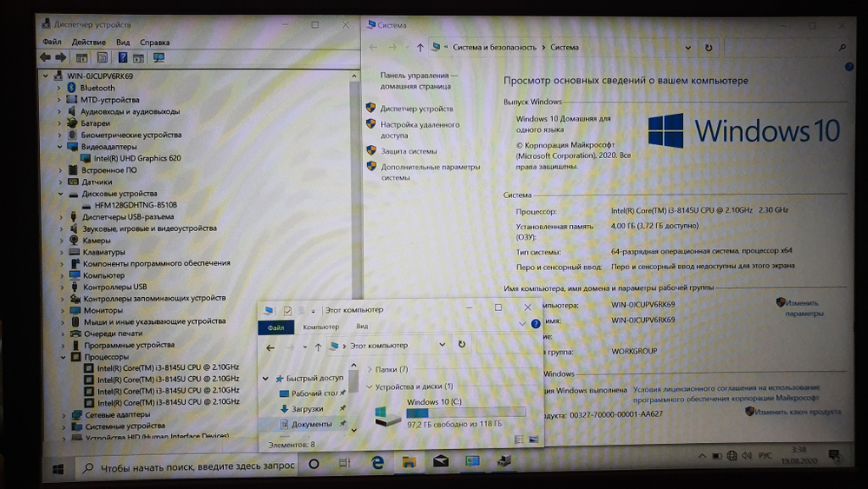Switch Explorer to details view icon
868x489 pixels.
(519, 439)
